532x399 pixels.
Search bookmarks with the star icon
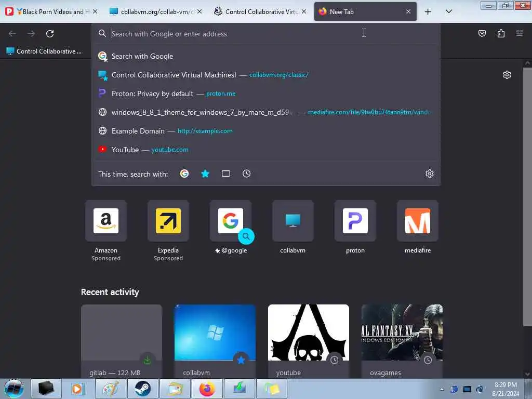[205, 174]
